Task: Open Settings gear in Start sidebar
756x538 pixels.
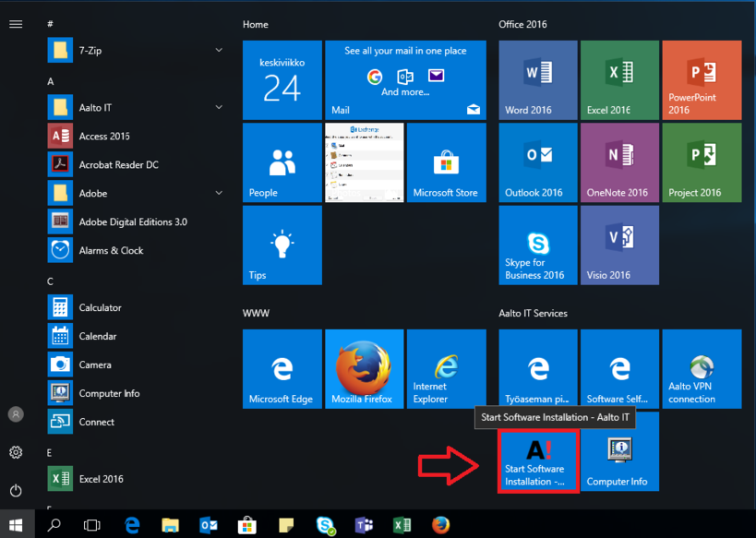Action: [x=16, y=452]
